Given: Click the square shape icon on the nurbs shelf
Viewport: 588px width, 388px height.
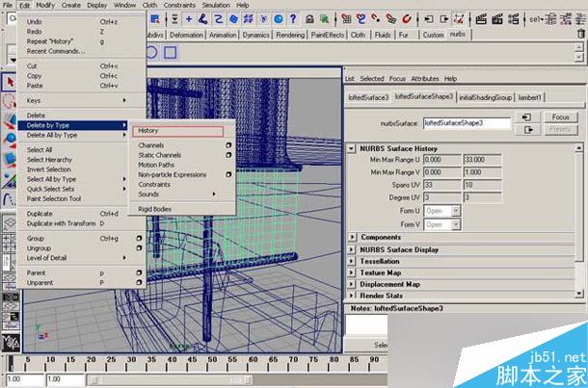Looking at the screenshot, I should [x=170, y=52].
